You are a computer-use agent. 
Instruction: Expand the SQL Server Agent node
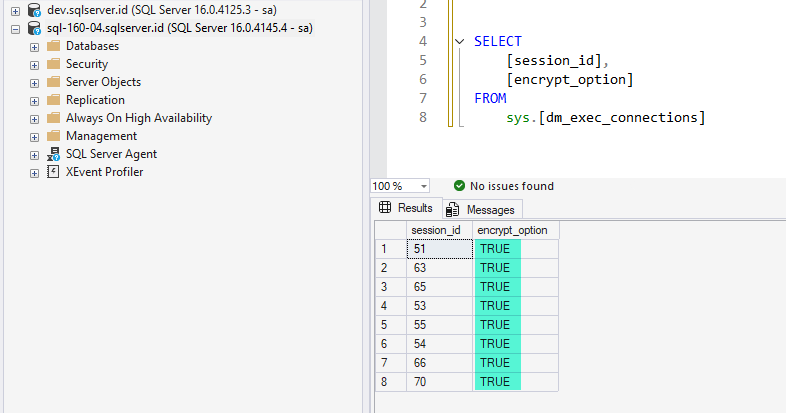pos(34,155)
